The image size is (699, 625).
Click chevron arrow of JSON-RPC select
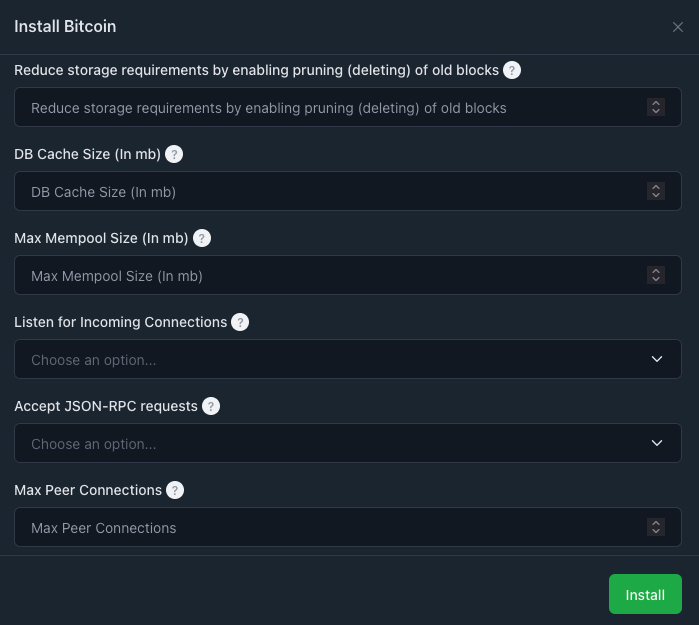pos(657,443)
